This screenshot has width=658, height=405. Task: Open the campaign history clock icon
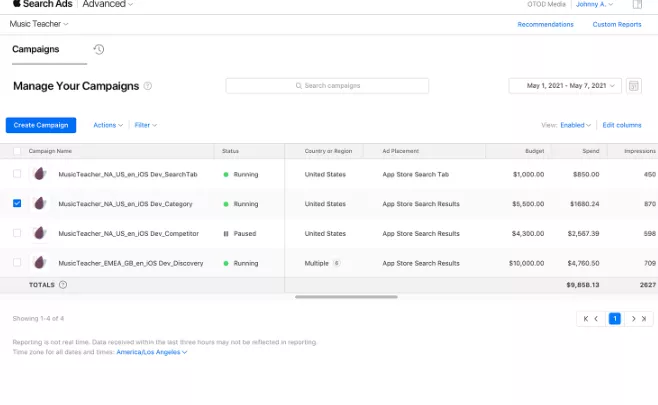(x=99, y=50)
